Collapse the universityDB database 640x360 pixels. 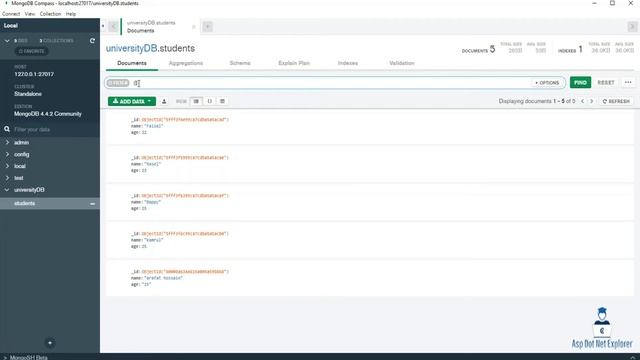pyautogui.click(x=7, y=190)
